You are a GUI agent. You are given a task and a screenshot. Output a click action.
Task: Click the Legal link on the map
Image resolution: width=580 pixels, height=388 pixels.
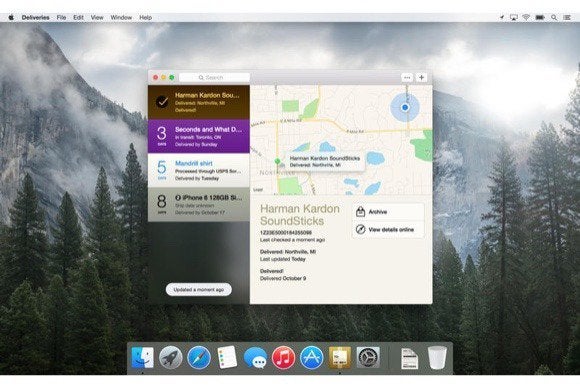pyautogui.click(x=258, y=189)
